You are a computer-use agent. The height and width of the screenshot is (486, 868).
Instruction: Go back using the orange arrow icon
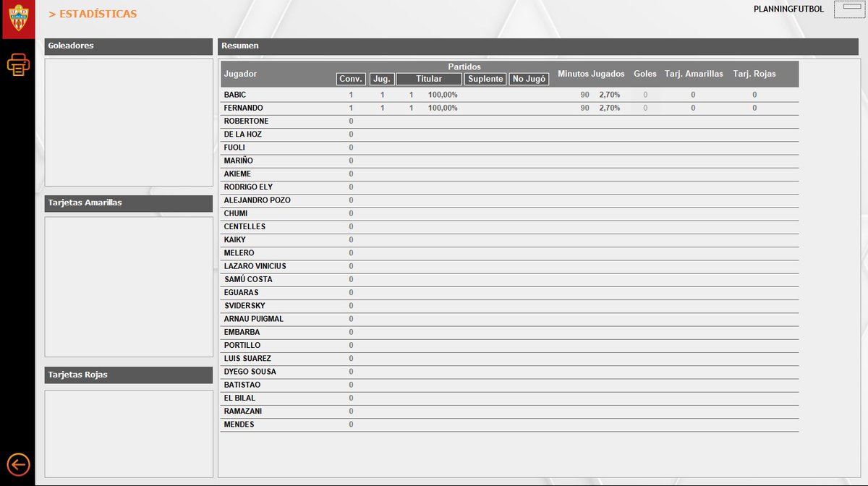click(x=18, y=464)
